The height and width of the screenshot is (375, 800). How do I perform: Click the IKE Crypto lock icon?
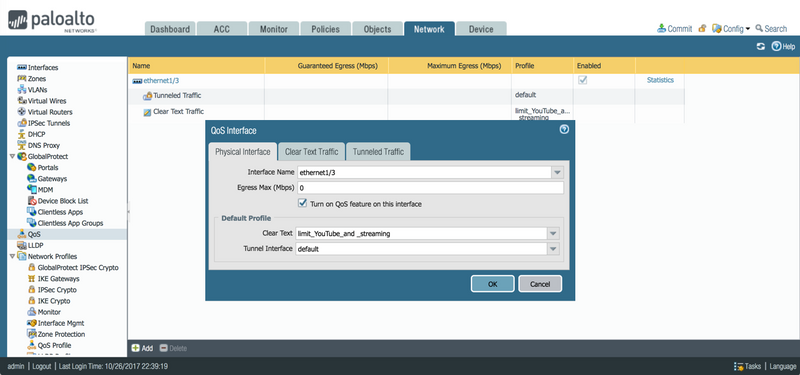[32, 301]
